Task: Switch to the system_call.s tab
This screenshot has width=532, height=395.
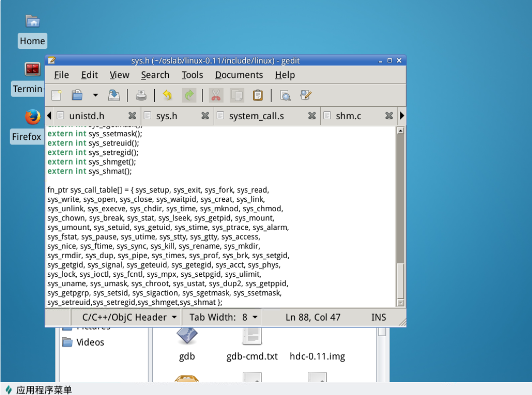Action: pyautogui.click(x=256, y=116)
